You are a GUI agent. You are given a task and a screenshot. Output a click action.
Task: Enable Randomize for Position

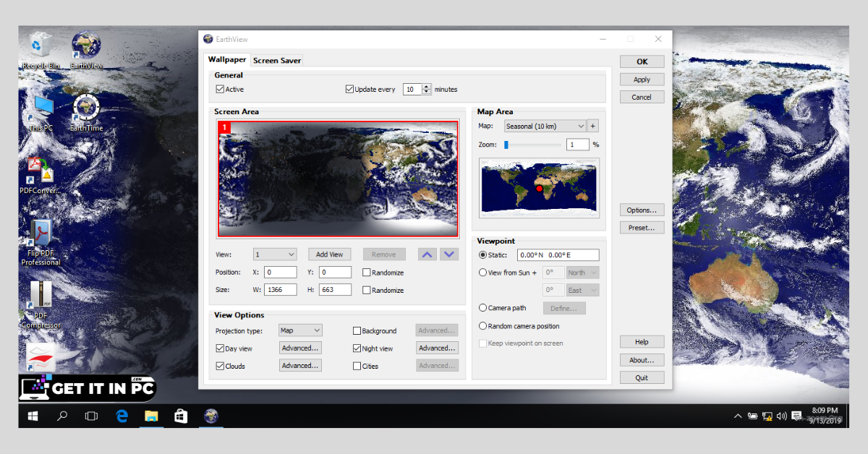coord(366,273)
